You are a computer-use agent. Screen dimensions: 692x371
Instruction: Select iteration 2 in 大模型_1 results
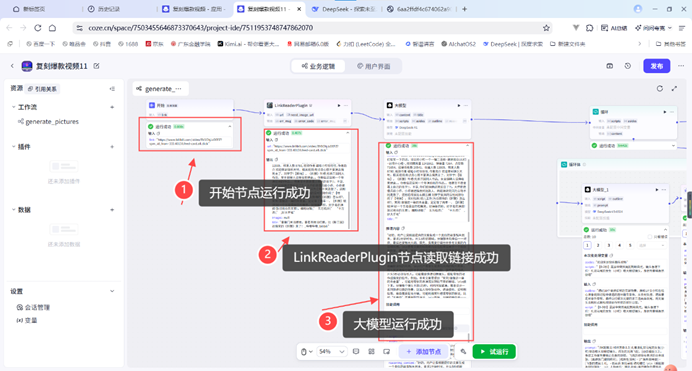point(598,245)
